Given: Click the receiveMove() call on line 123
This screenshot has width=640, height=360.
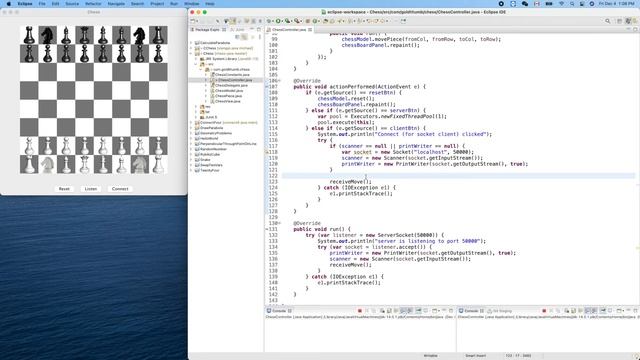Looking at the screenshot, I should [351, 182].
